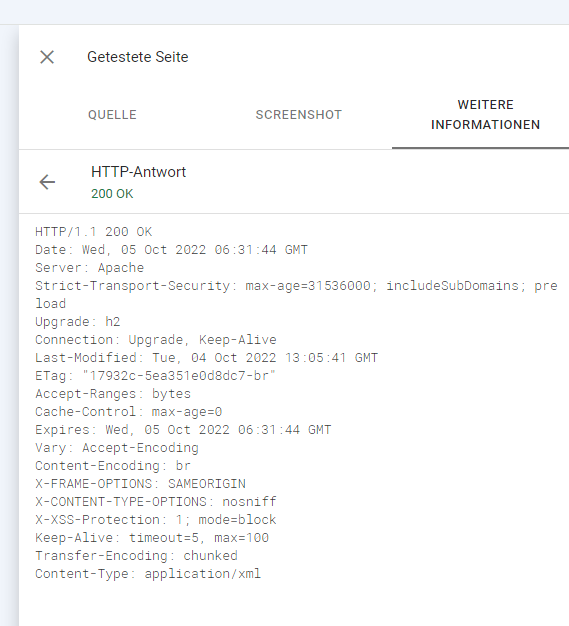Click the Getestete Seite panel title

pyautogui.click(x=138, y=57)
